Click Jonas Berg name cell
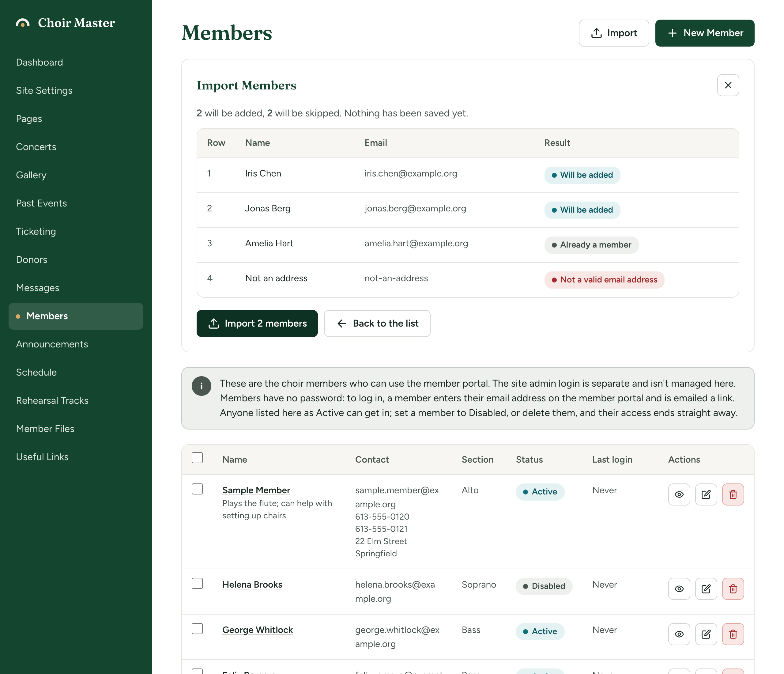This screenshot has height=674, width=784. (x=268, y=209)
